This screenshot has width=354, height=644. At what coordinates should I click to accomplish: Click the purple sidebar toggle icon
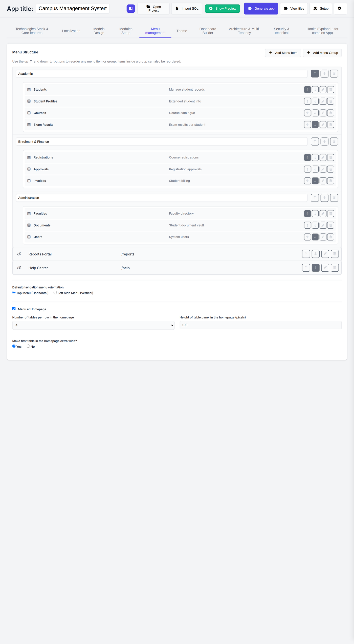point(131,8)
